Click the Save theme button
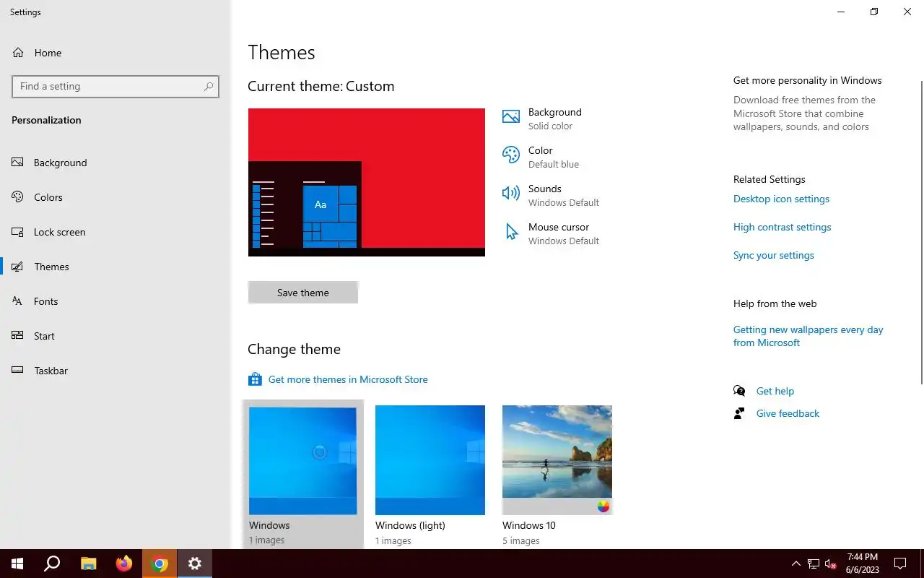Image resolution: width=924 pixels, height=578 pixels. point(303,293)
